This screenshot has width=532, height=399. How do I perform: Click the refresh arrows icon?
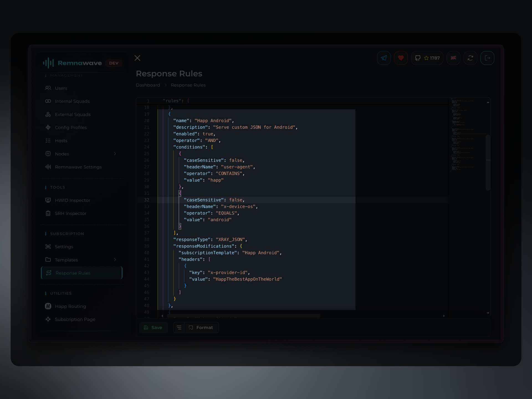(470, 58)
